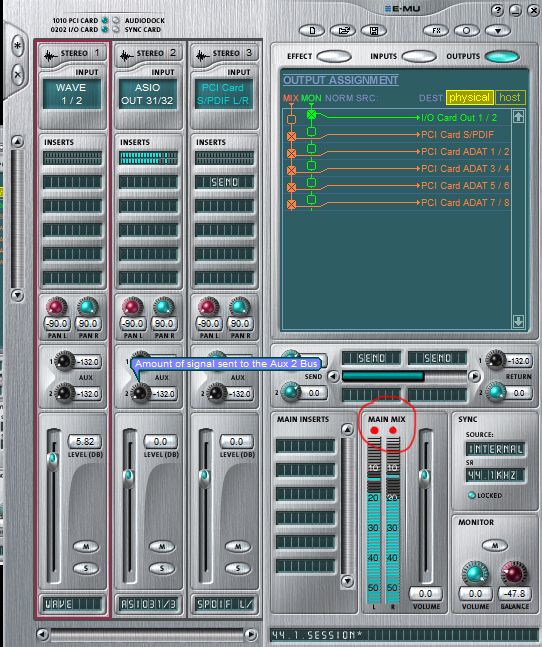
Task: Click Main Inserts scroll up arrow
Action: (347, 430)
